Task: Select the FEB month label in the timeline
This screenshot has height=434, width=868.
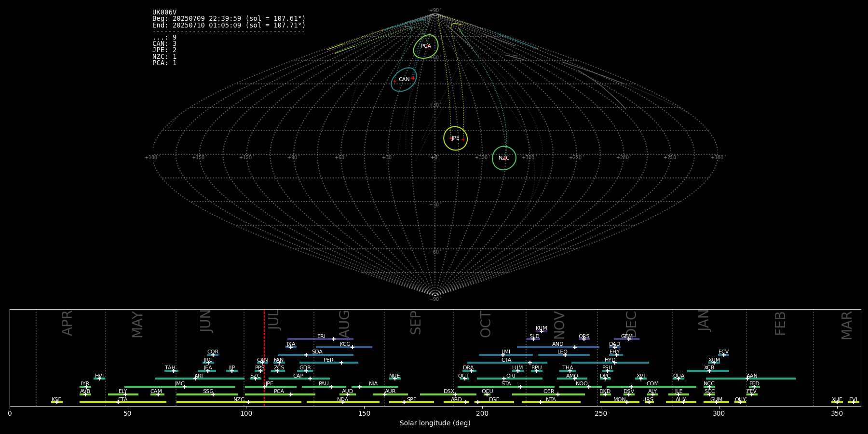Action: (780, 323)
